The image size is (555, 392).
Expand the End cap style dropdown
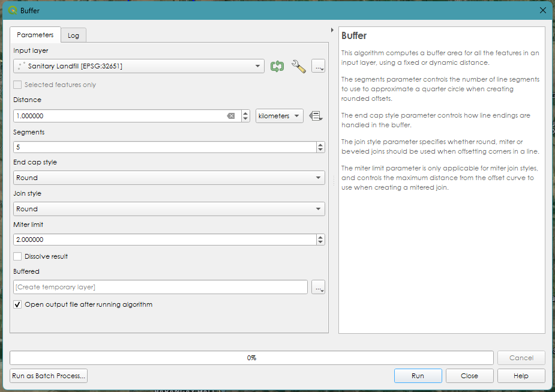click(169, 178)
